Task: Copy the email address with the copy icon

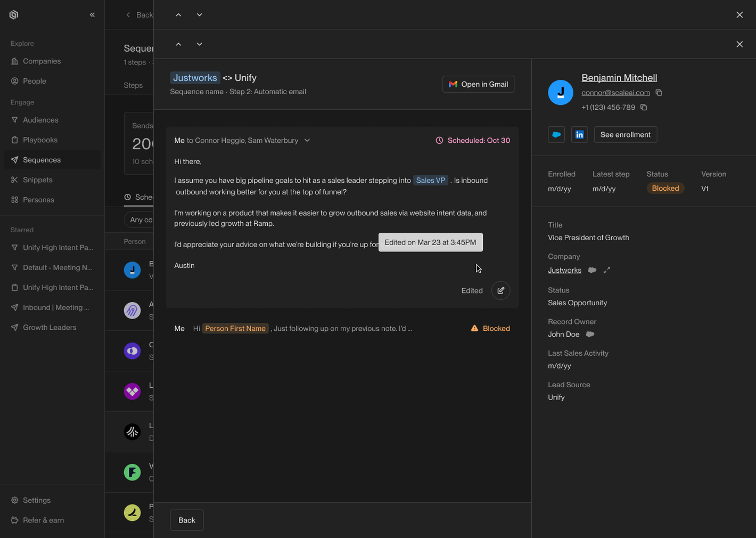Action: [659, 93]
